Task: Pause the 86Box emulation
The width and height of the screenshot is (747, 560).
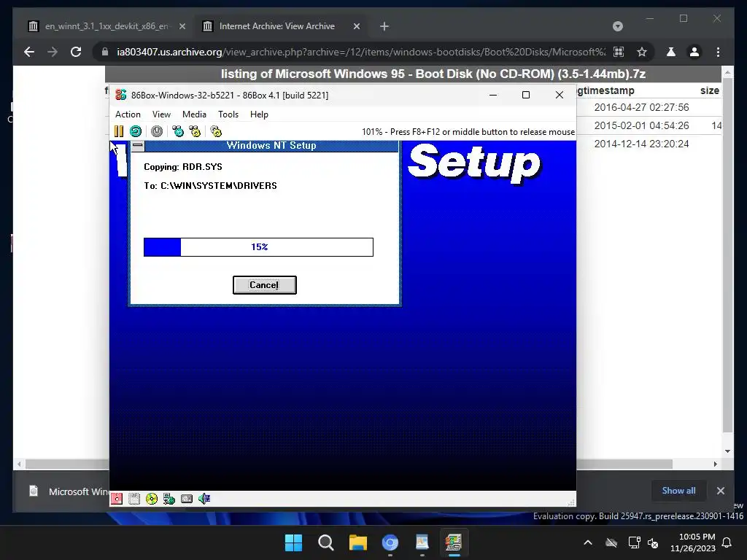Action: 119,131
